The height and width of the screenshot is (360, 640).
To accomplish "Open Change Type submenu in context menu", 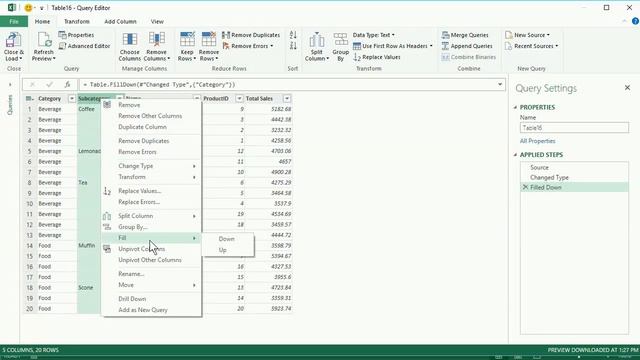I will [x=151, y=166].
